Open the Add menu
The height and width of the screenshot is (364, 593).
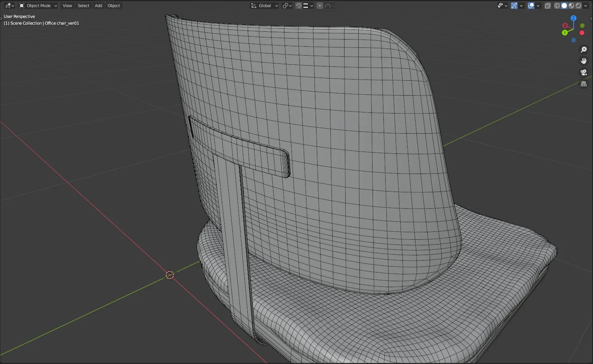pos(98,6)
